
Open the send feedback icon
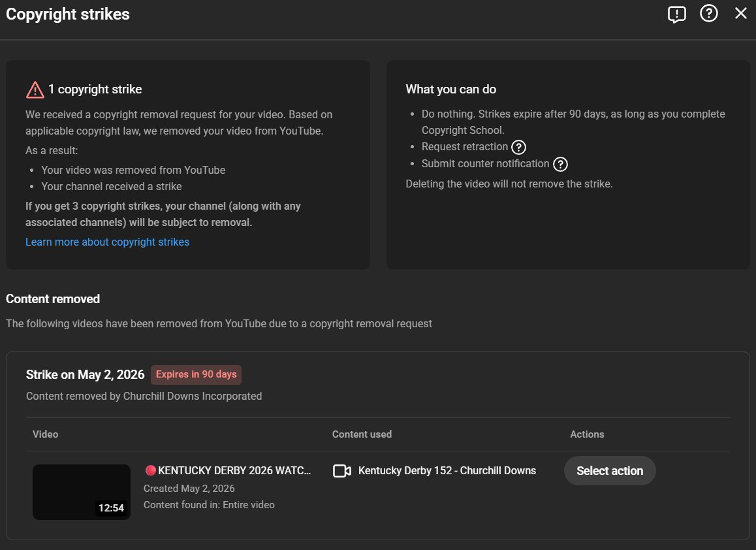(x=676, y=14)
